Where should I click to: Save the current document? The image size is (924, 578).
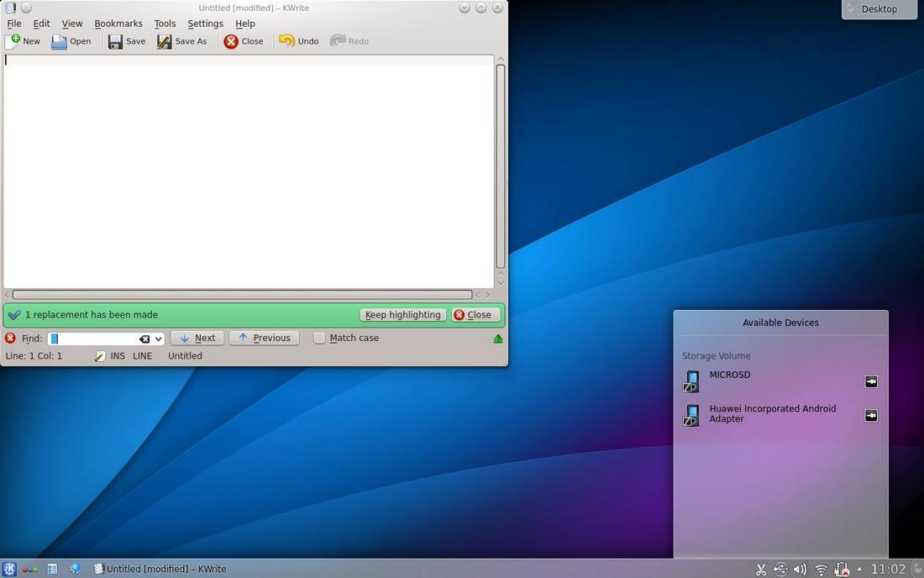(127, 40)
